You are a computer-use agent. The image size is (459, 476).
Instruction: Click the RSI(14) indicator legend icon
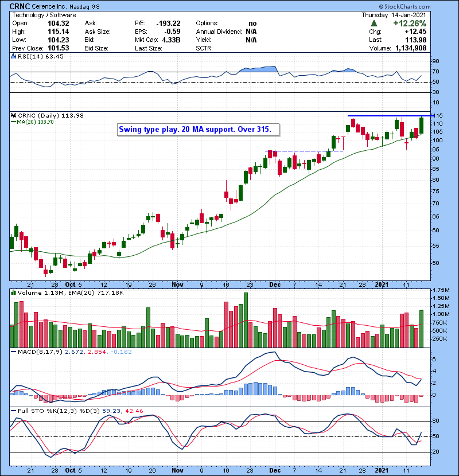[14, 56]
